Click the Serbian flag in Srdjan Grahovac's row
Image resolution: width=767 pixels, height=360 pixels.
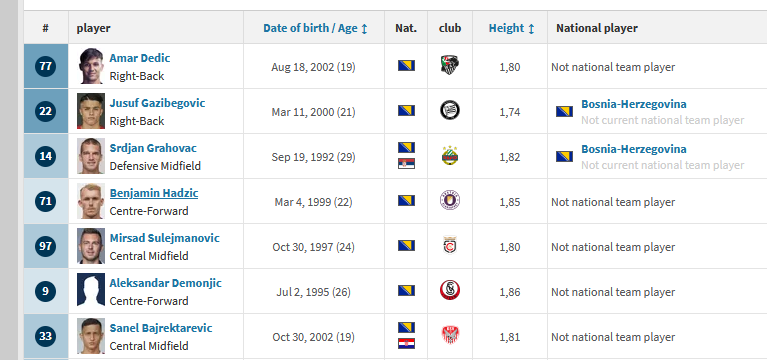[406, 163]
